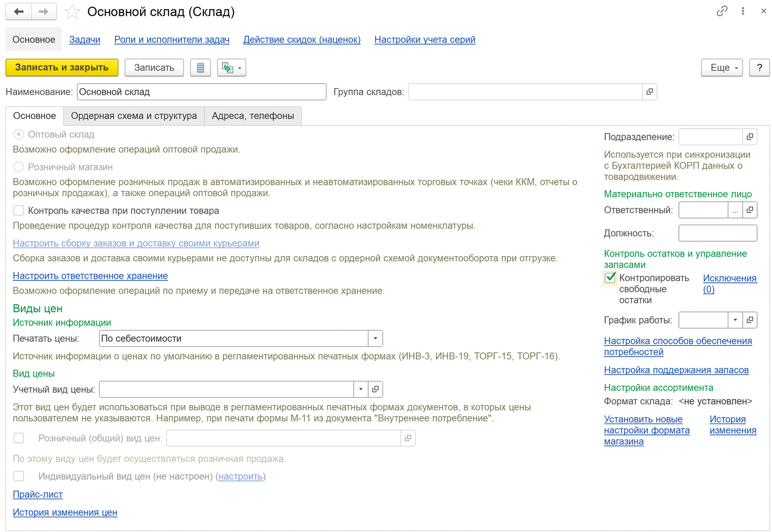Click Записать и закрыть button
772x532 pixels.
coord(62,67)
